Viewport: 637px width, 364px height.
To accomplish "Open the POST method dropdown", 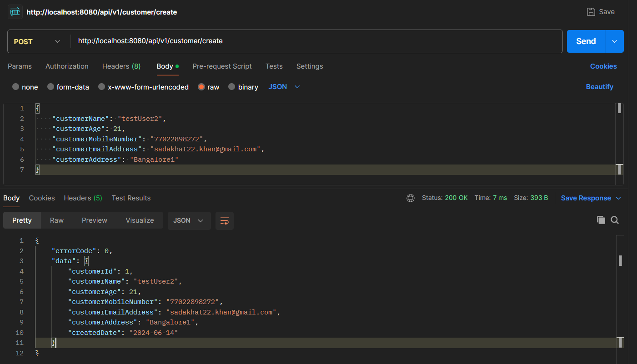I will [38, 41].
